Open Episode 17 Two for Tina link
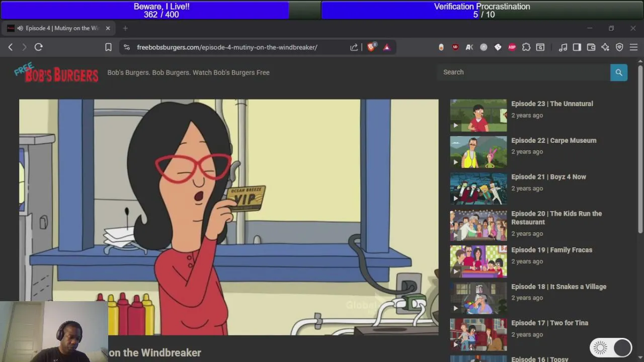 [x=549, y=323]
